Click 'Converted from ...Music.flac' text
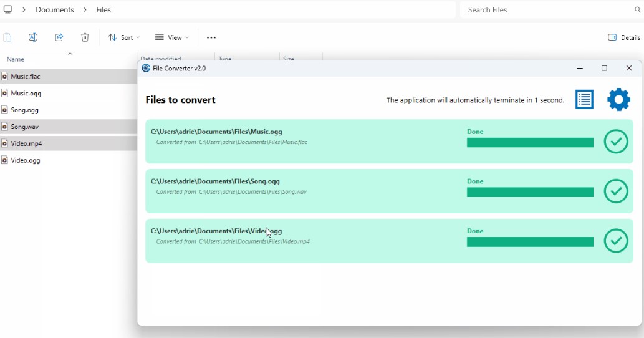Screen dimensions: 644x338 (232, 142)
